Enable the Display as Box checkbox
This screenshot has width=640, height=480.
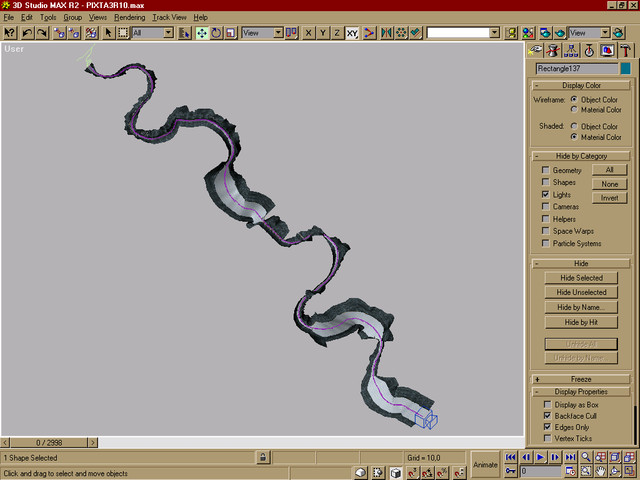[547, 404]
